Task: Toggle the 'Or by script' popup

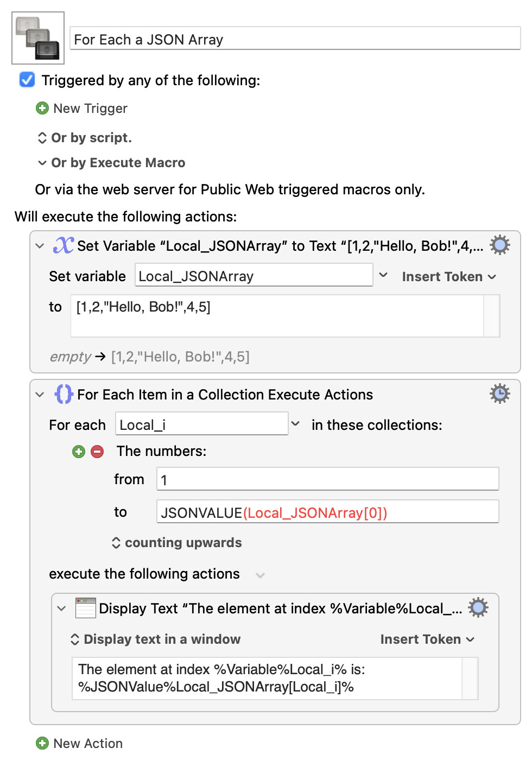Action: click(42, 138)
